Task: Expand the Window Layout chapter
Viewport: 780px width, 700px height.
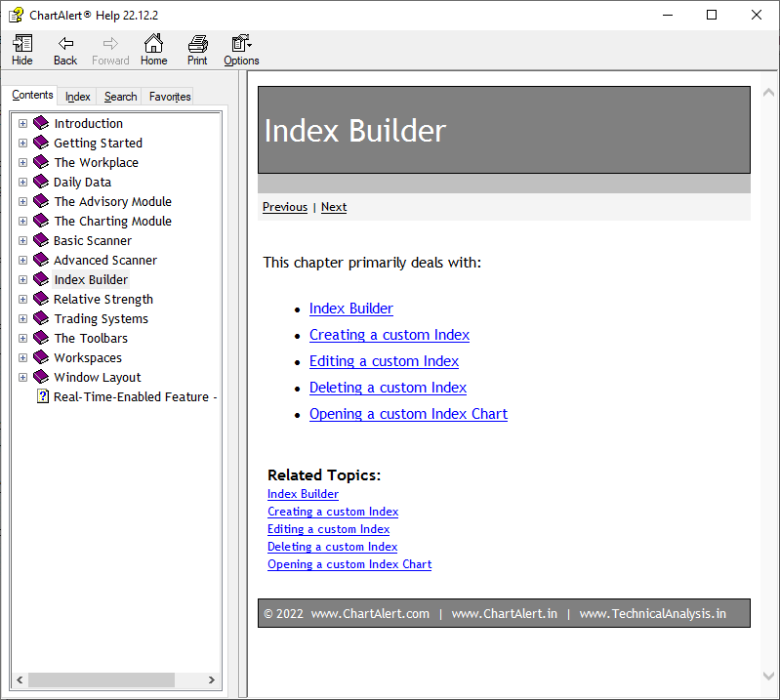Action: (22, 378)
